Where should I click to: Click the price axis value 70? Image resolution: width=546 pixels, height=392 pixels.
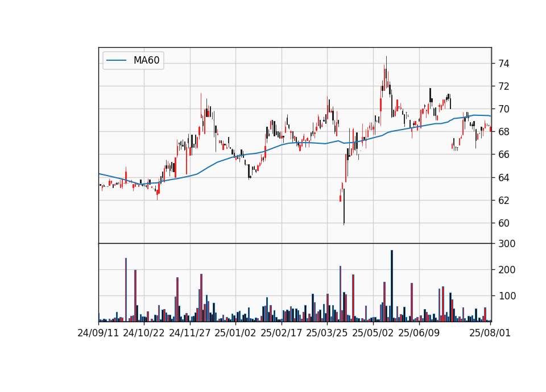point(504,109)
